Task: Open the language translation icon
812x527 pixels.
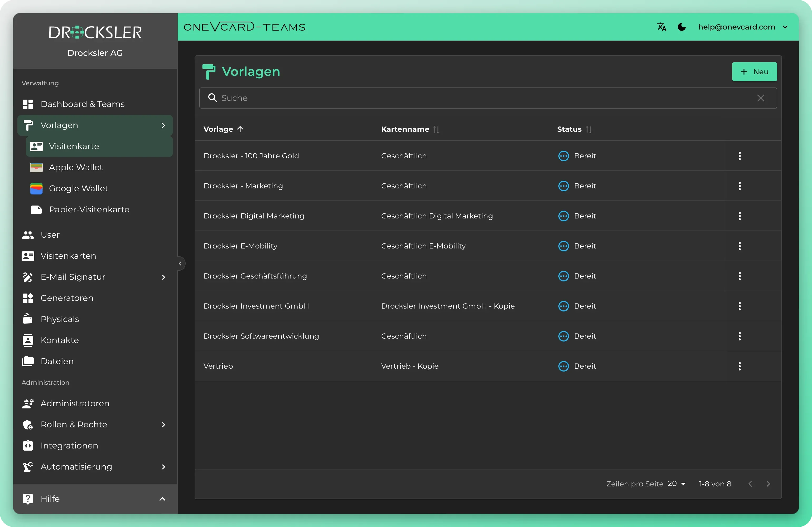Action: (x=661, y=27)
